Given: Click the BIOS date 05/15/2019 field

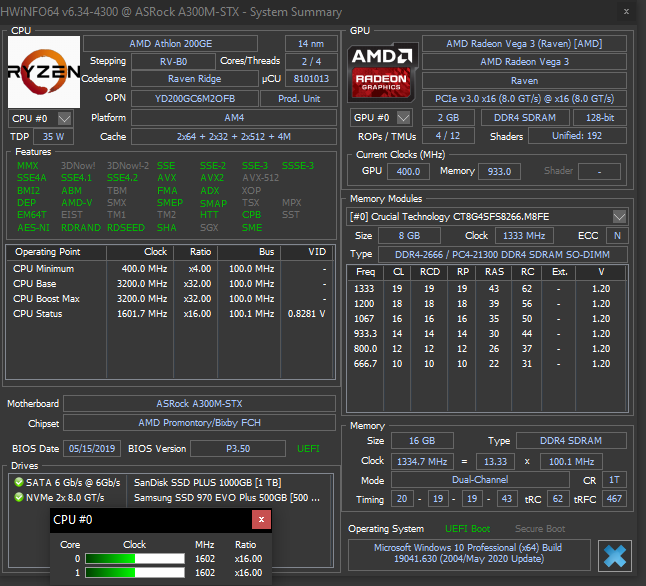Looking at the screenshot, I should click(x=92, y=449).
